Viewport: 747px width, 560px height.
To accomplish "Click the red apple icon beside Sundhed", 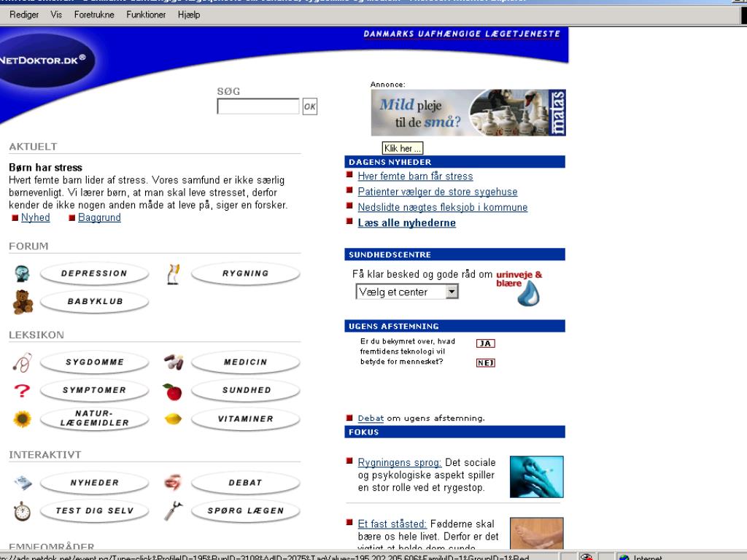I will click(x=172, y=392).
